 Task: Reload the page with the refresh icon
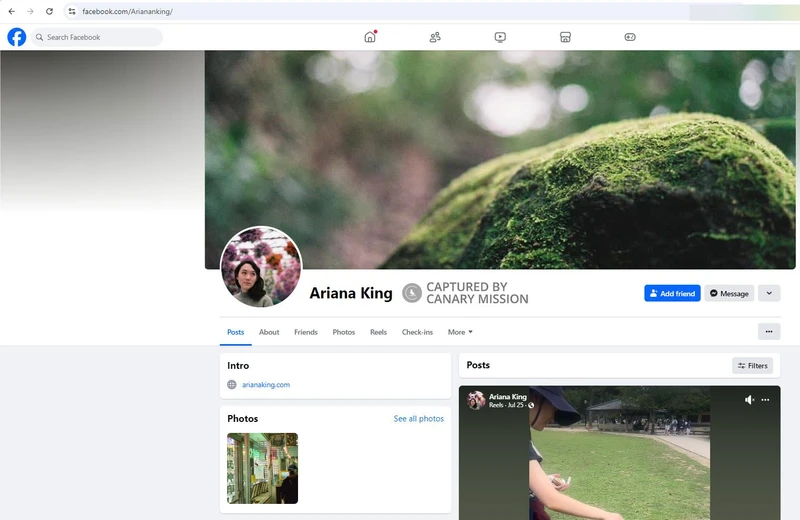[x=49, y=11]
